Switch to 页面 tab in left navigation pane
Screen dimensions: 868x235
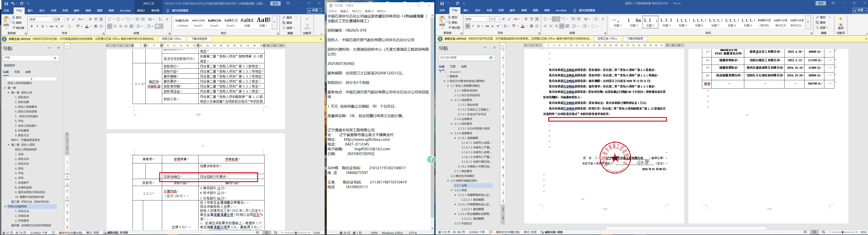pos(17,72)
